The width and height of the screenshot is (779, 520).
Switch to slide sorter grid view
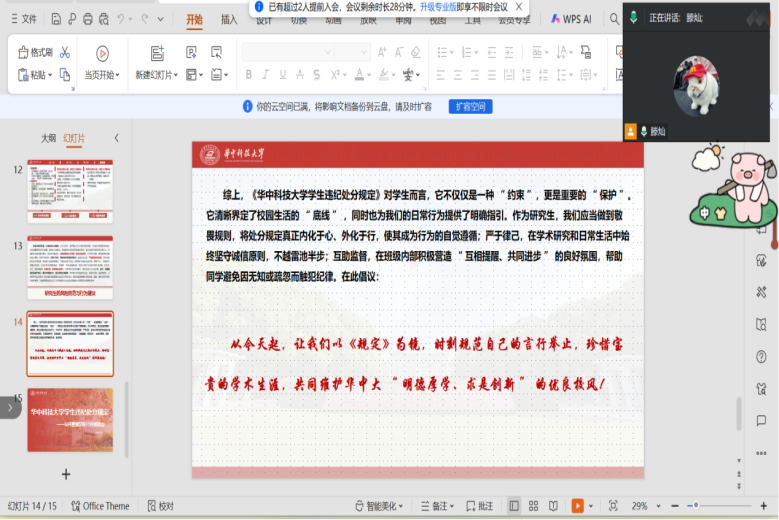click(534, 506)
